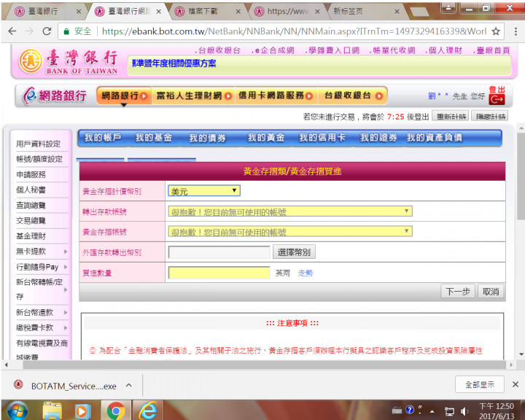
Task: Bookmark this page with the star icon
Action: pos(496,31)
